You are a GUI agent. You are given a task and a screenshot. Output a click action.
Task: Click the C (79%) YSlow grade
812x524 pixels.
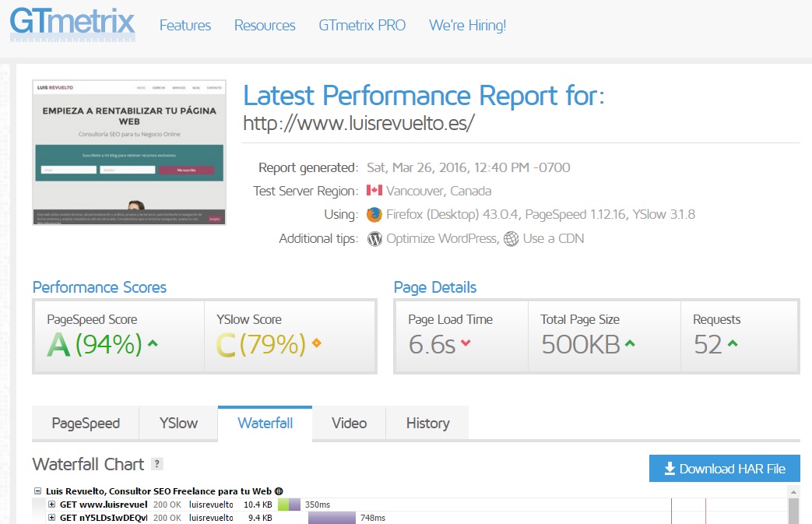point(261,344)
